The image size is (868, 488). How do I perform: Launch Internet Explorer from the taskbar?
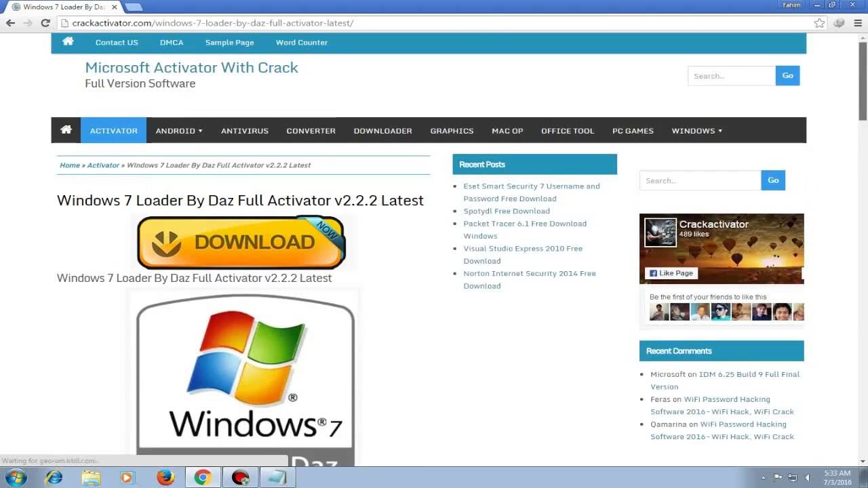pos(54,477)
